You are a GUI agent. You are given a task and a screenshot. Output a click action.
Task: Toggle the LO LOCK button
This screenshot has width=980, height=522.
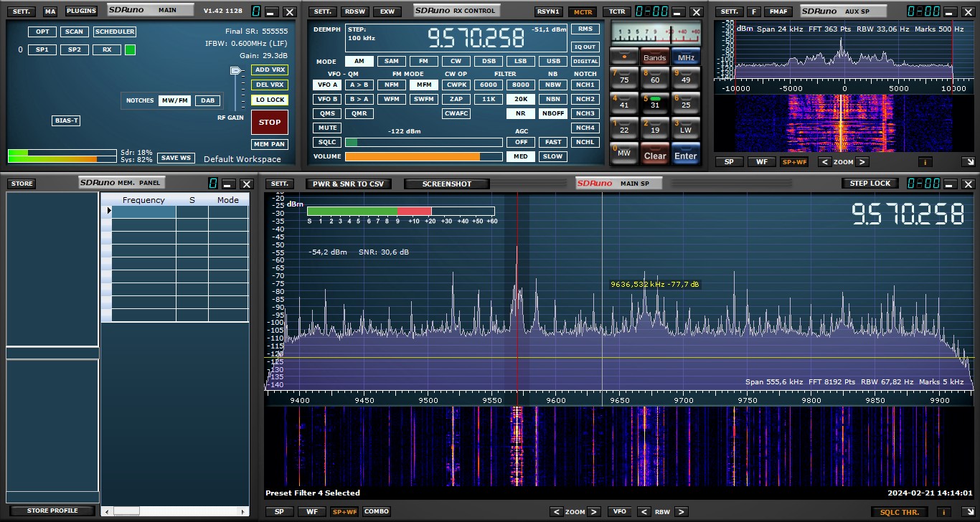[x=270, y=100]
